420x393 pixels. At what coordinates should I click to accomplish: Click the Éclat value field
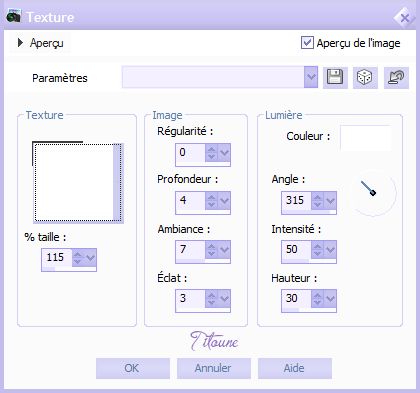(190, 299)
